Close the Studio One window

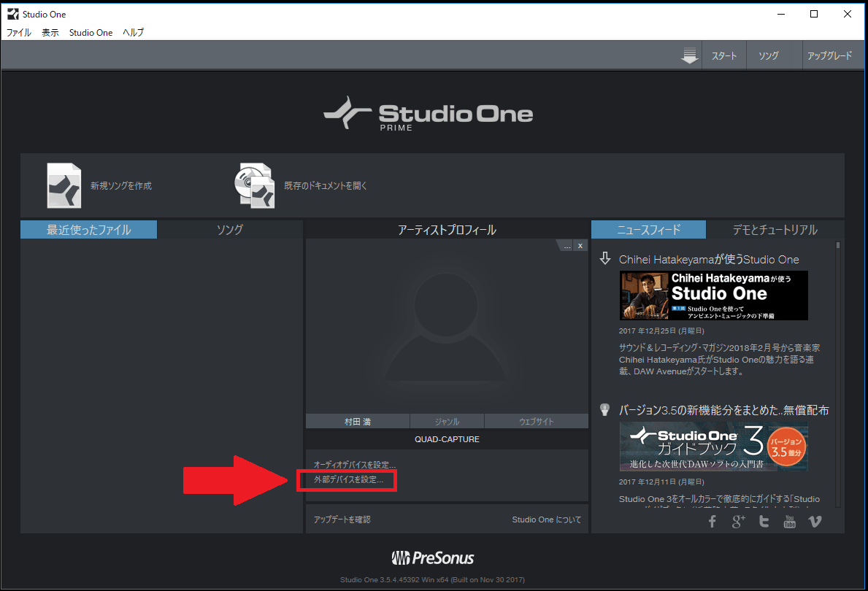pyautogui.click(x=848, y=14)
